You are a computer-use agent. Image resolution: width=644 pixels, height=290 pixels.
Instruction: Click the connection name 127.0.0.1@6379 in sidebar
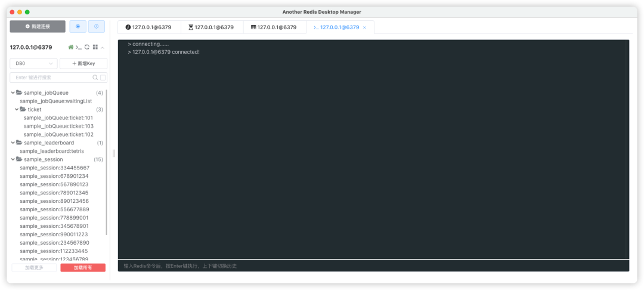coord(31,47)
